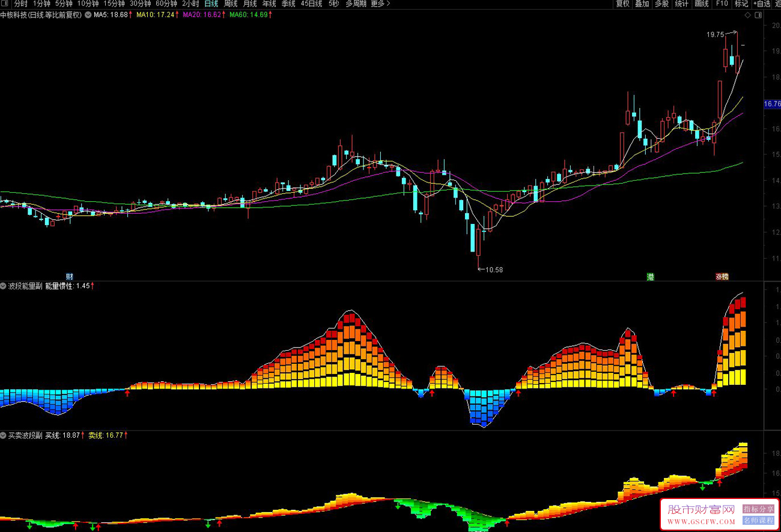Switch to the 周线 weekly tab
The width and height of the screenshot is (781, 532).
(231, 4)
